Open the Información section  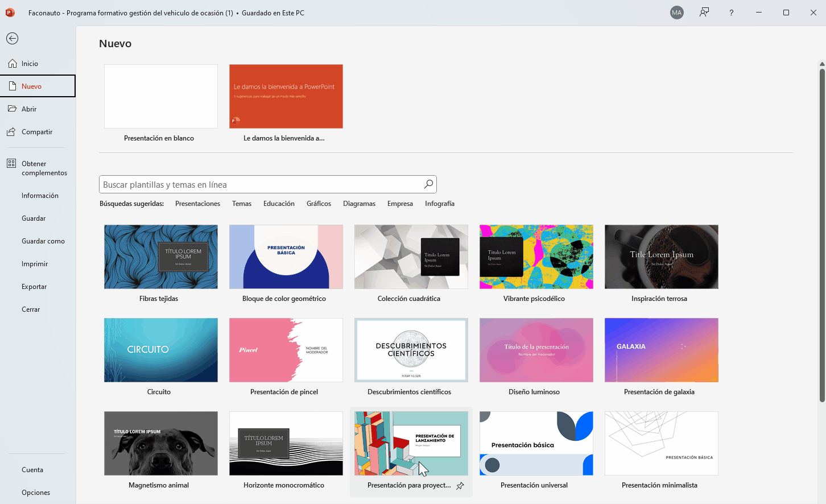pyautogui.click(x=40, y=195)
